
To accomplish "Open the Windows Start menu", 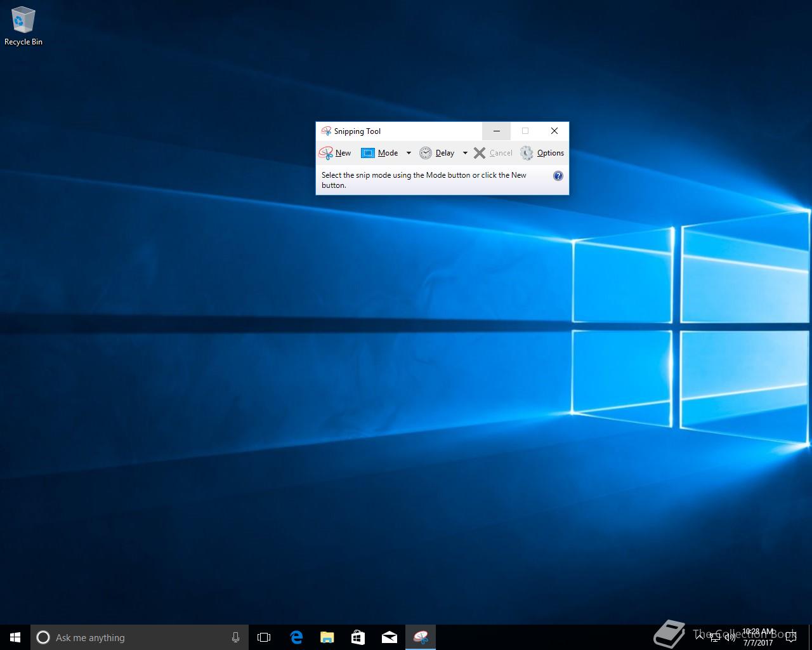I will click(x=15, y=637).
